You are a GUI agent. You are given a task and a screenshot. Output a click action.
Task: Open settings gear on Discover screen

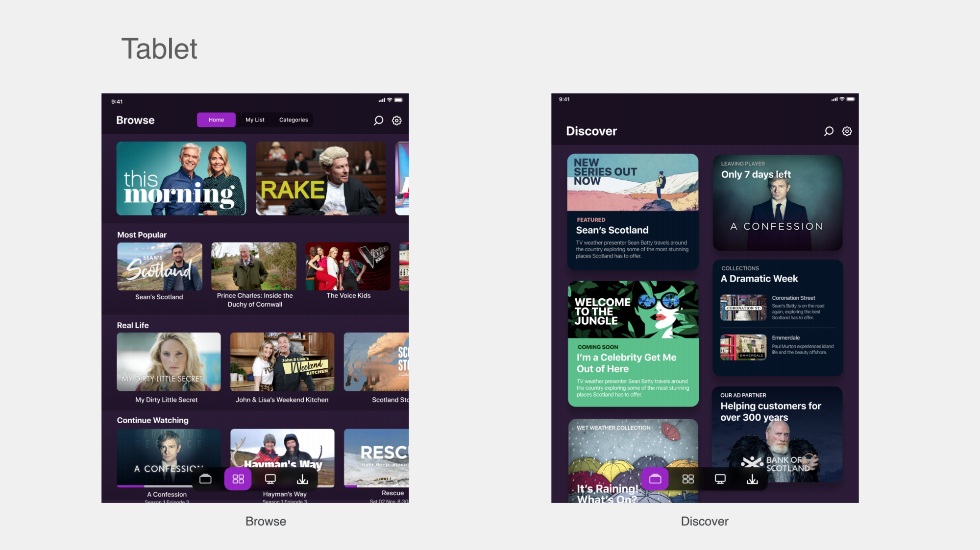coord(847,131)
